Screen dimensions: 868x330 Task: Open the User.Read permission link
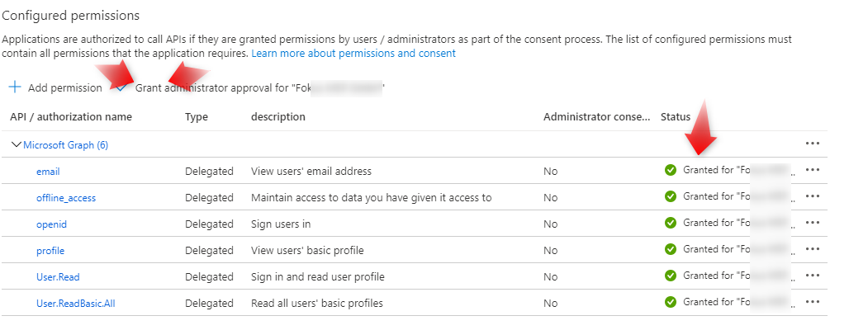pos(58,277)
